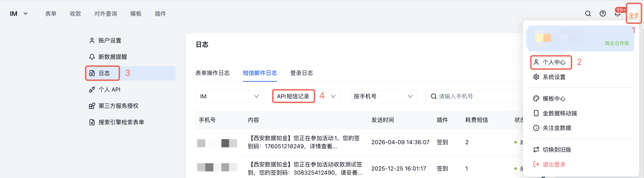Switch to the 登录日志 tab

click(302, 73)
